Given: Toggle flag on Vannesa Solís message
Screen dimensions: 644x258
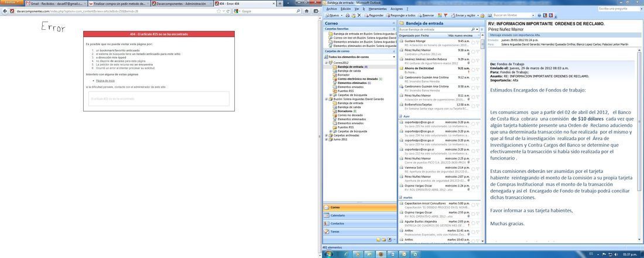Looking at the screenshot, I should point(477,168).
